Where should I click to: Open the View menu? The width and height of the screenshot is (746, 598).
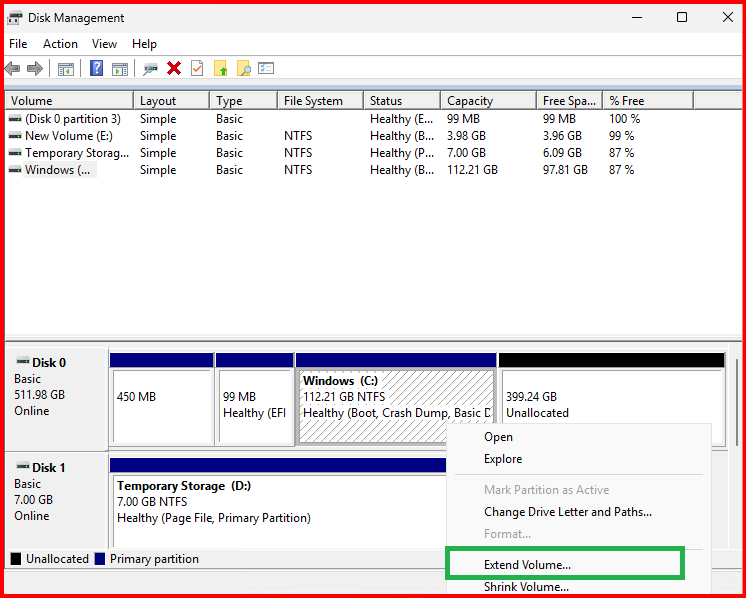click(x=104, y=44)
